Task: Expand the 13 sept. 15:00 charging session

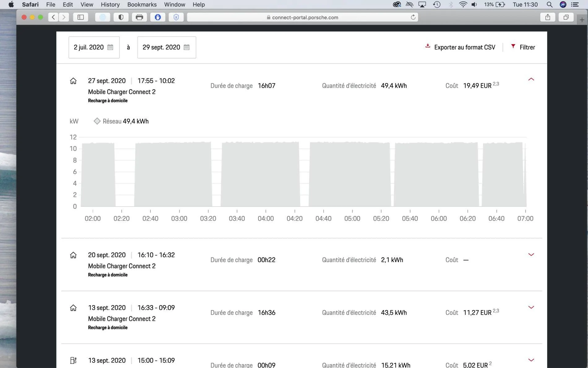Action: point(531,360)
